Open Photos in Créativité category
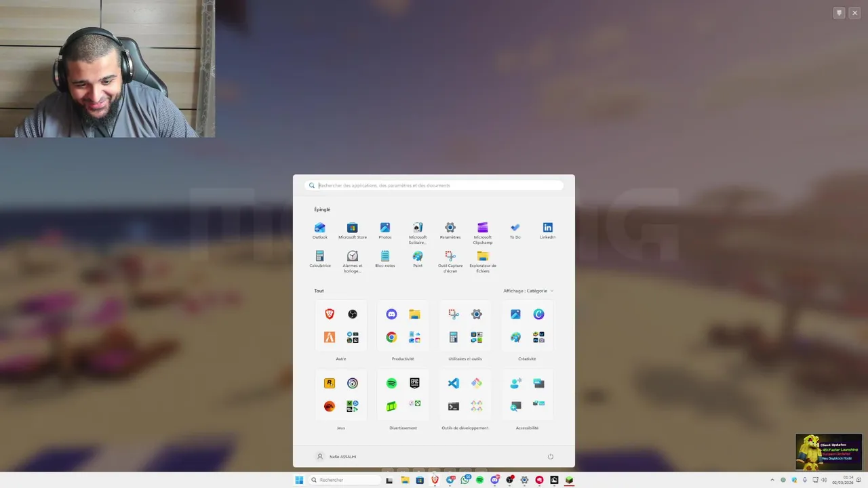 [515, 314]
